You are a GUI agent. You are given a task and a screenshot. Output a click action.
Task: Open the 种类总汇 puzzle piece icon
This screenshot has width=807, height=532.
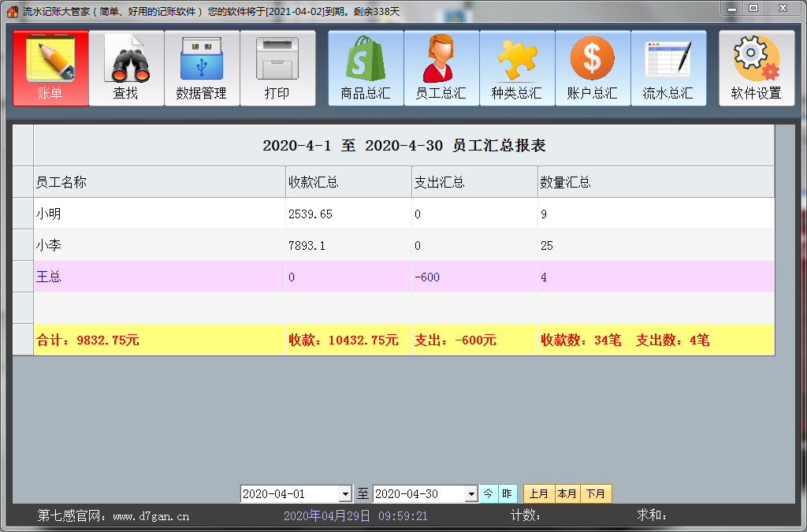tap(517, 68)
